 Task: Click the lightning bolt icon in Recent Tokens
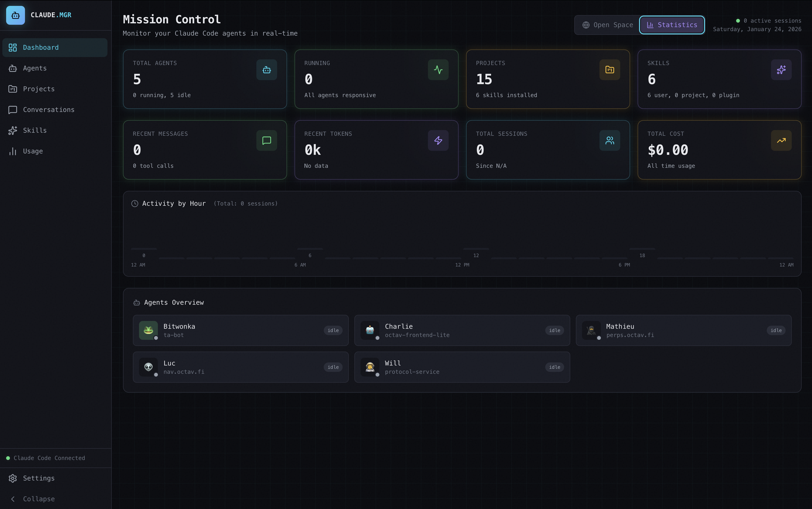tap(438, 140)
